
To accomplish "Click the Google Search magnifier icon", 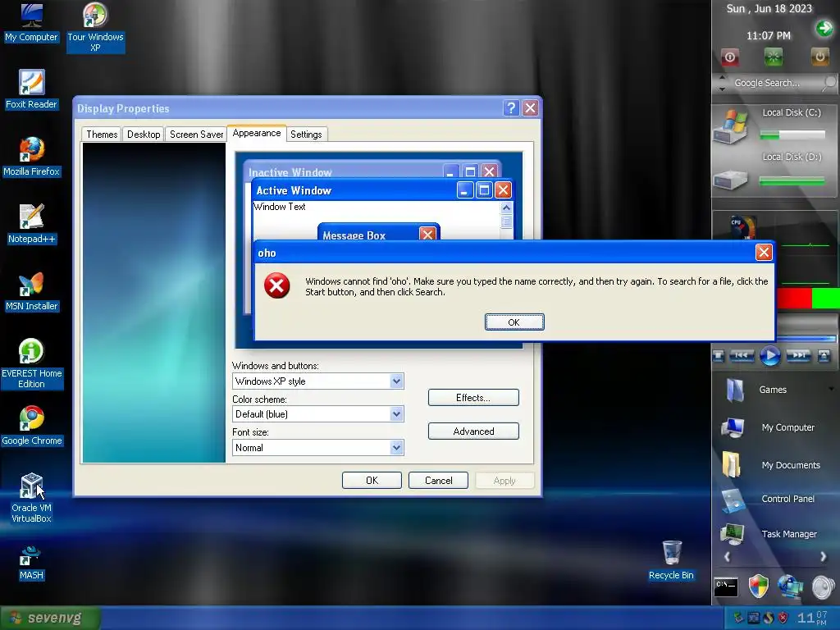I will tap(829, 83).
